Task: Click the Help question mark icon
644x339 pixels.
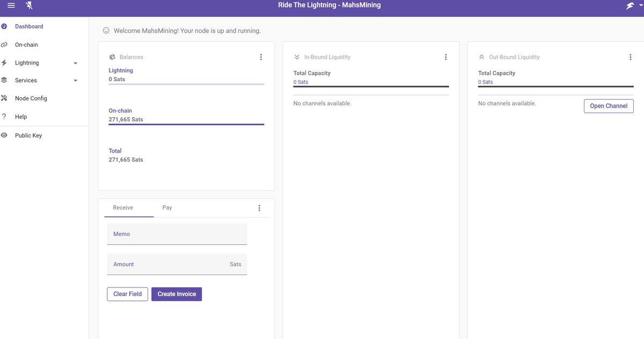Action: coord(4,117)
